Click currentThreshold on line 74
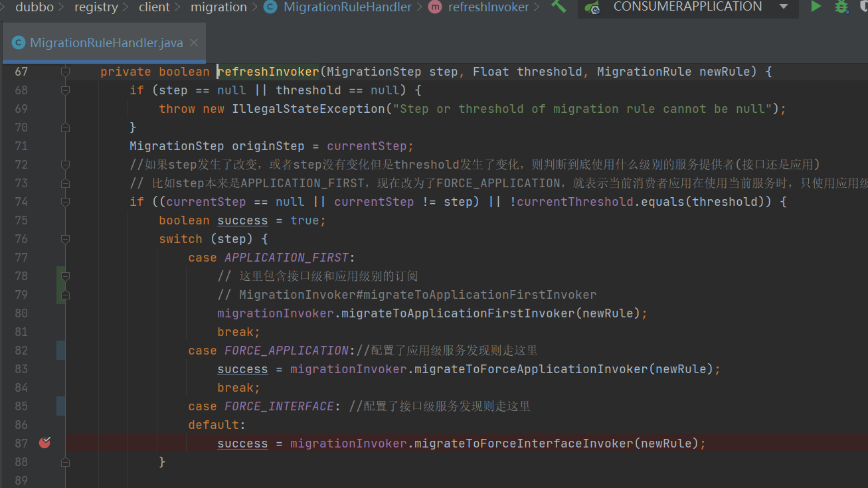The width and height of the screenshot is (868, 488). pyautogui.click(x=575, y=202)
